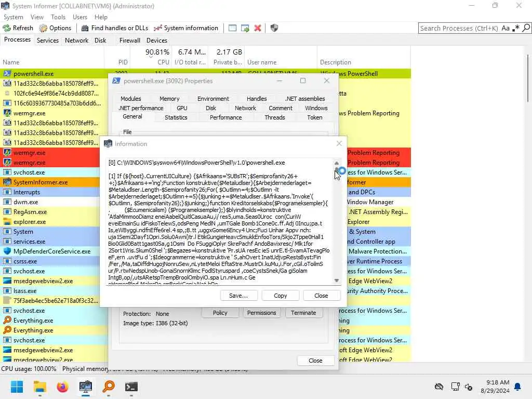
Task: Open Options from the toolbar
Action: [55, 28]
